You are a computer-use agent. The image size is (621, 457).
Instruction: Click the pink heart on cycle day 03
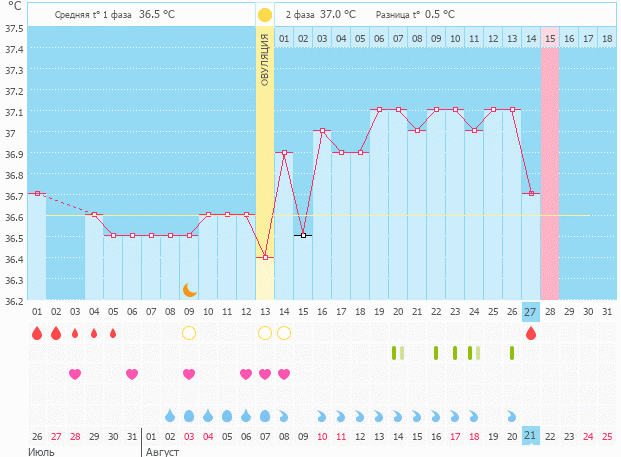tap(75, 374)
